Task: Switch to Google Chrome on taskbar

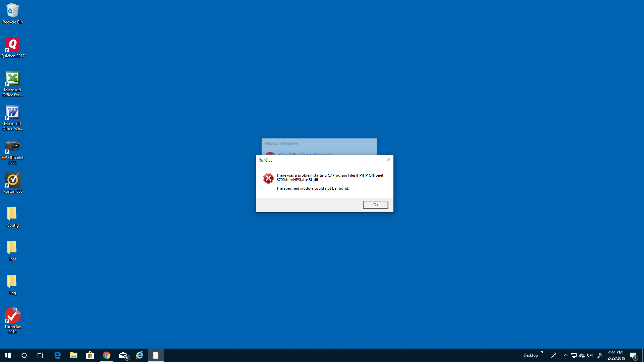Action: tap(107, 355)
